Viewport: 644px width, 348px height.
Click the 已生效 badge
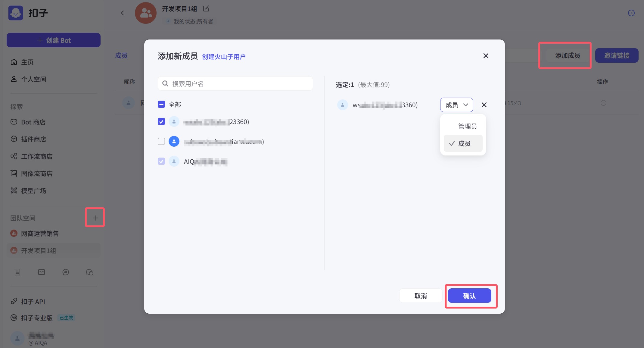[66, 318]
